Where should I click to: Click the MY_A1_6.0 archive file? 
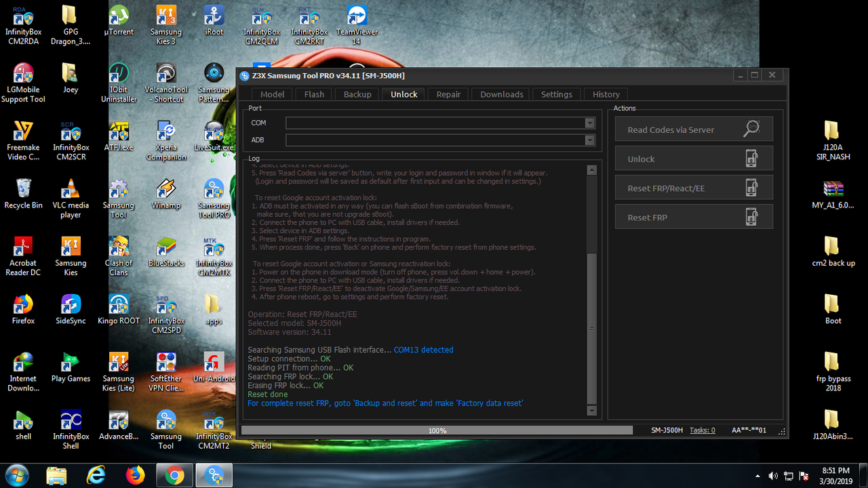point(833,194)
